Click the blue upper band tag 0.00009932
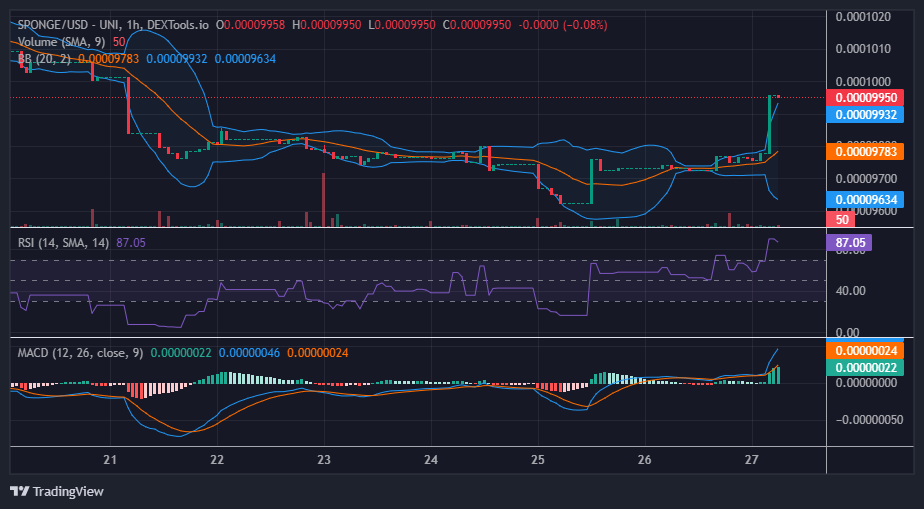 pyautogui.click(x=864, y=114)
